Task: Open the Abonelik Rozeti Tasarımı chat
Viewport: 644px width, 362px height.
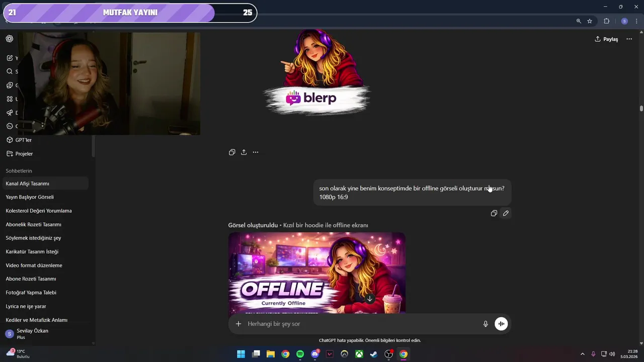Action: coord(45,224)
